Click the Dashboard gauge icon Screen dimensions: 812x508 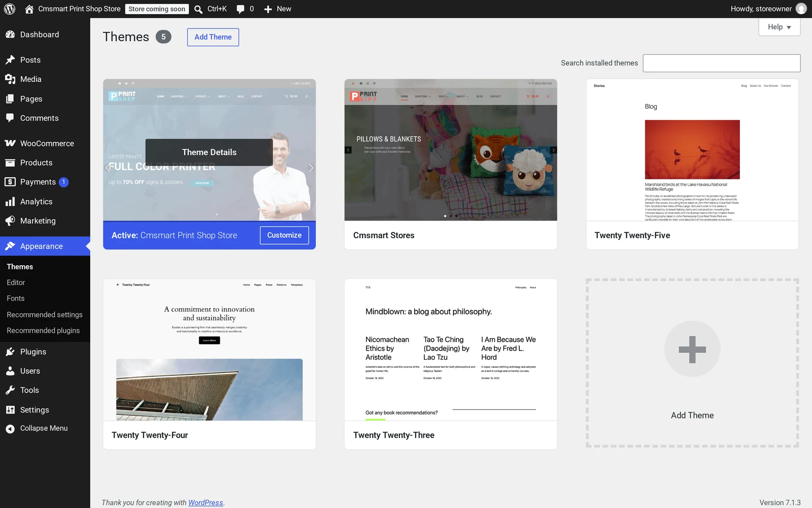10,35
